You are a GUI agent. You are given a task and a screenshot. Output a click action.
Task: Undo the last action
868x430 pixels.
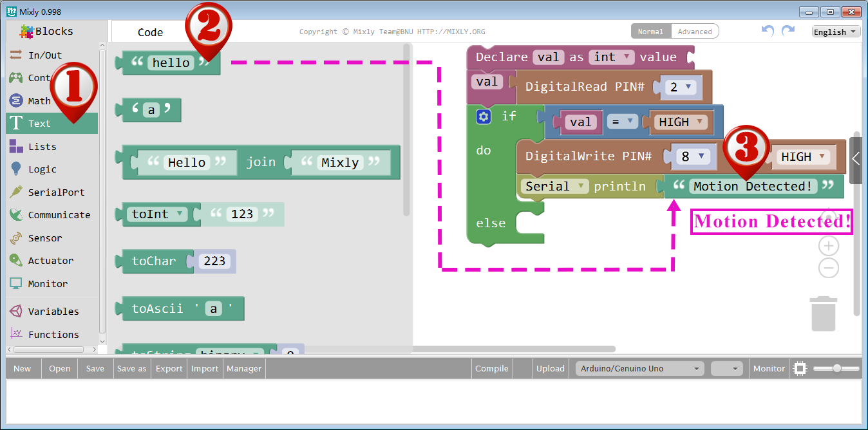coord(768,31)
